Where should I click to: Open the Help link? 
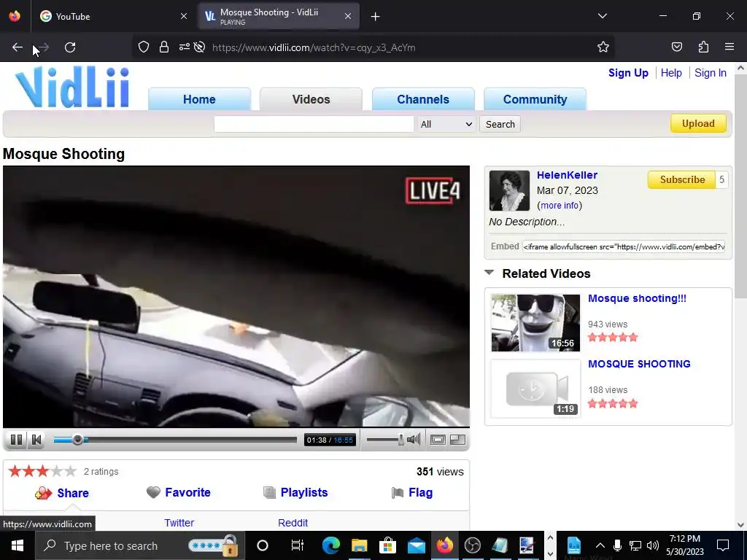(x=671, y=73)
